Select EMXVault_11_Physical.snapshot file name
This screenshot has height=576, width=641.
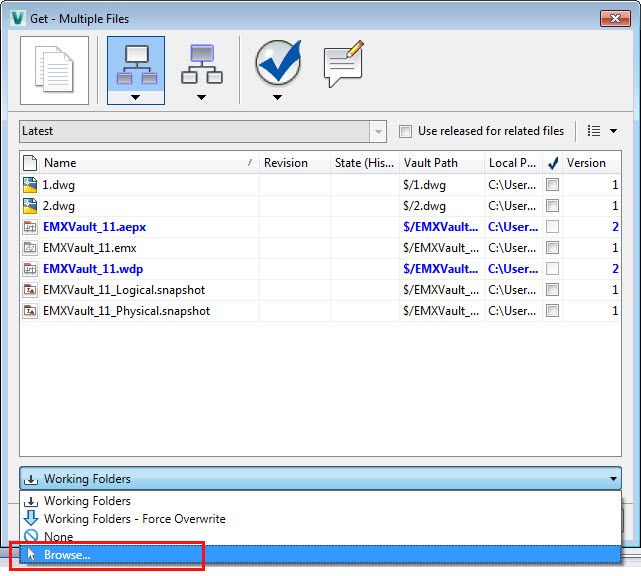click(126, 311)
